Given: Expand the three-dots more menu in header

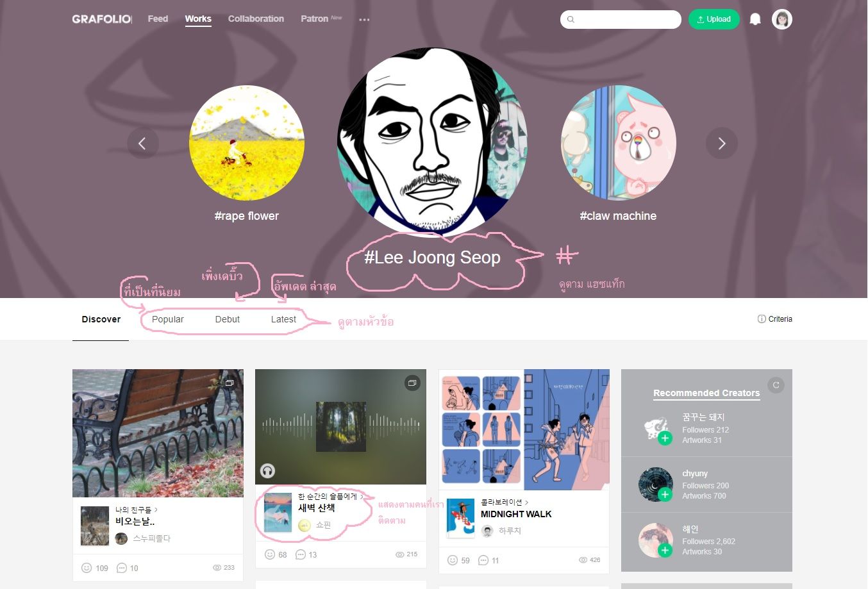Looking at the screenshot, I should [x=364, y=20].
